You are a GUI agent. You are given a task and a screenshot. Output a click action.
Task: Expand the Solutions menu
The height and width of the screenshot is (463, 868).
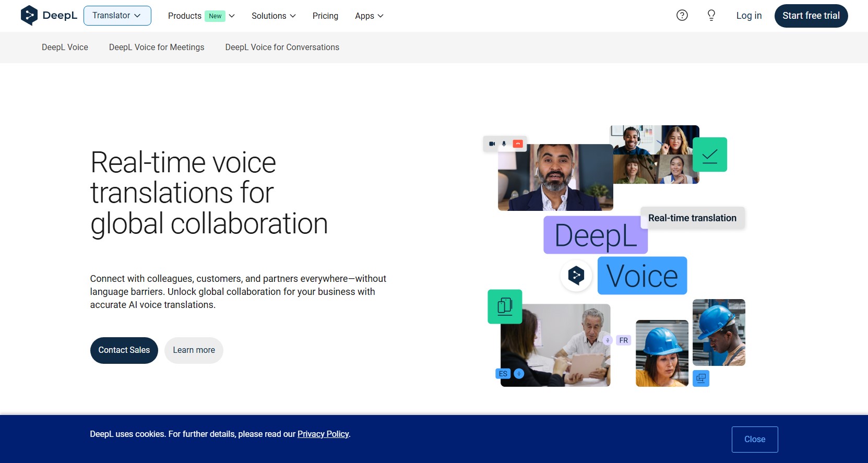pos(274,16)
